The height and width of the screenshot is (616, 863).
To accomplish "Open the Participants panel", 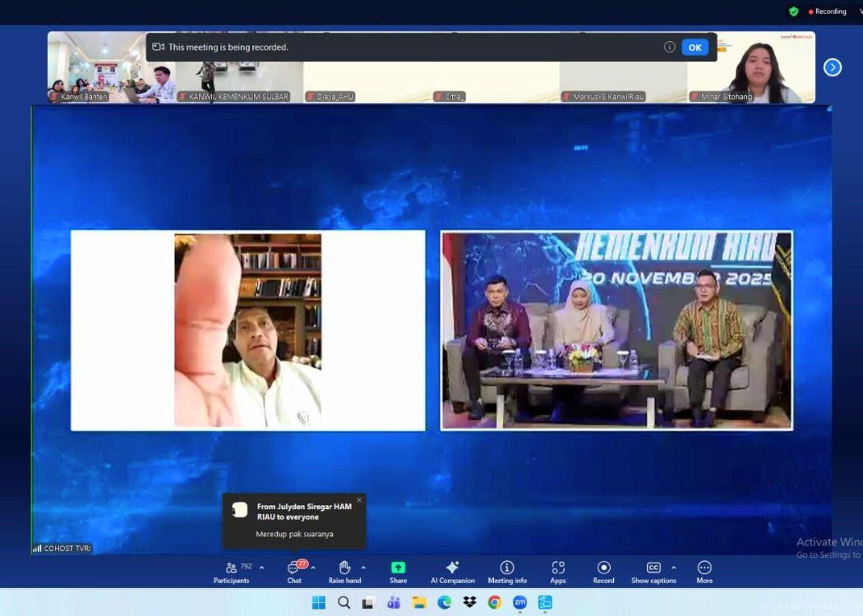I will (232, 572).
